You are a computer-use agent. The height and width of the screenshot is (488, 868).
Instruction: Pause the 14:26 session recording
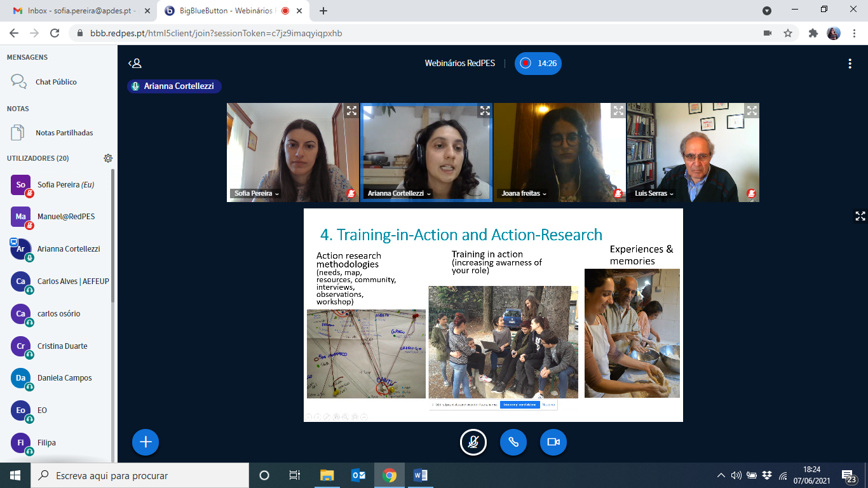538,64
